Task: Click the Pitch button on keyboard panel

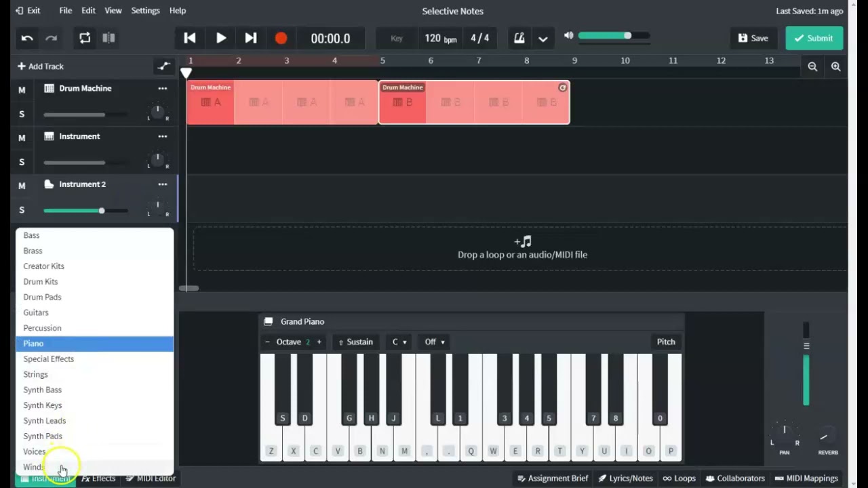Action: click(666, 342)
